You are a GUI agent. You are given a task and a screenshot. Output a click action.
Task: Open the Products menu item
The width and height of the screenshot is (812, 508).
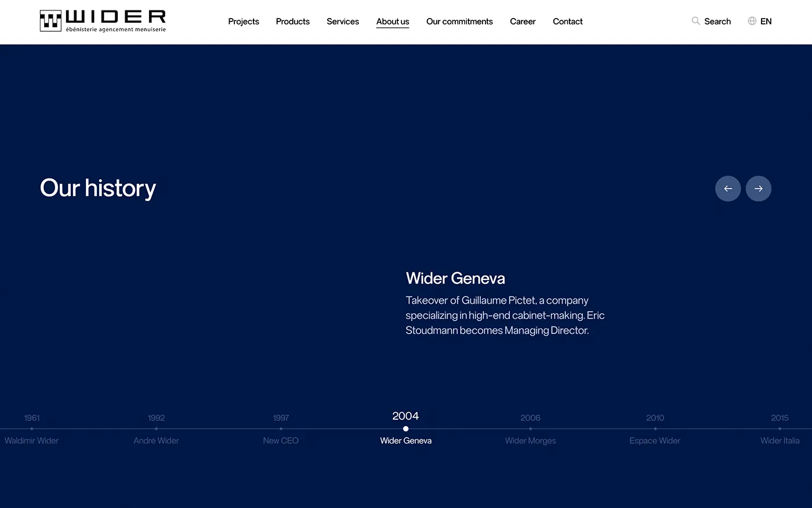tap(293, 21)
